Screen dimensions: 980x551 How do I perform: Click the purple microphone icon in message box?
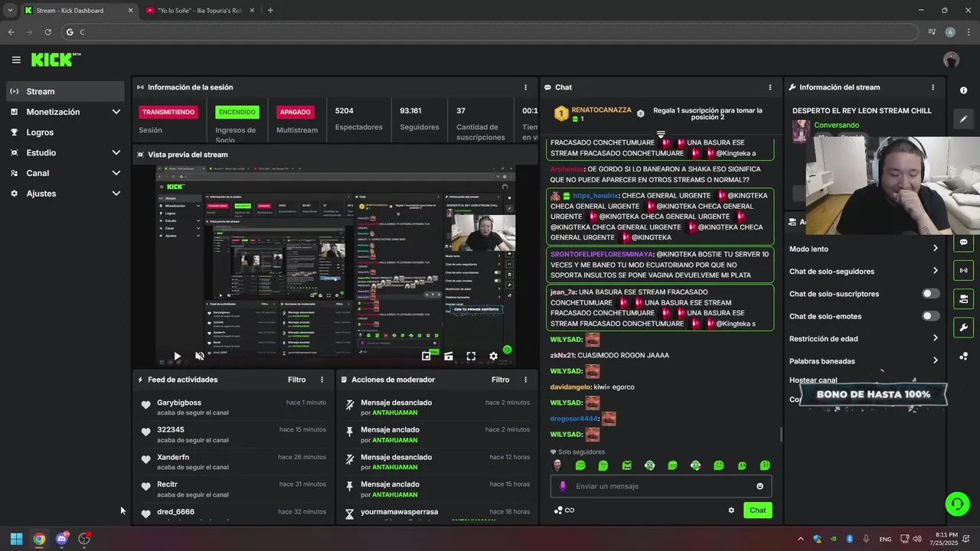click(563, 486)
